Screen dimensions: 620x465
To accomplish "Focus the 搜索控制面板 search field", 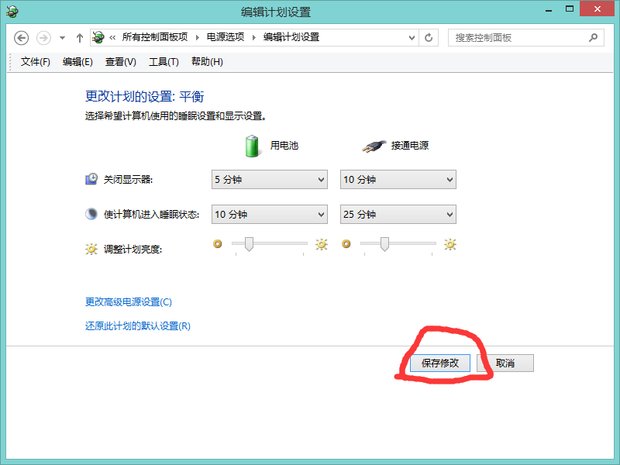I will pyautogui.click(x=526, y=38).
